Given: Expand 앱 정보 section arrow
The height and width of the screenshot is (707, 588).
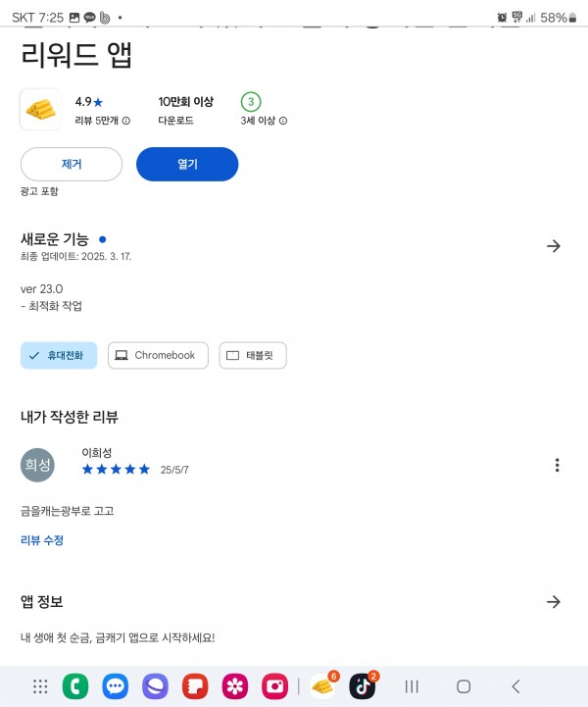Looking at the screenshot, I should [554, 601].
